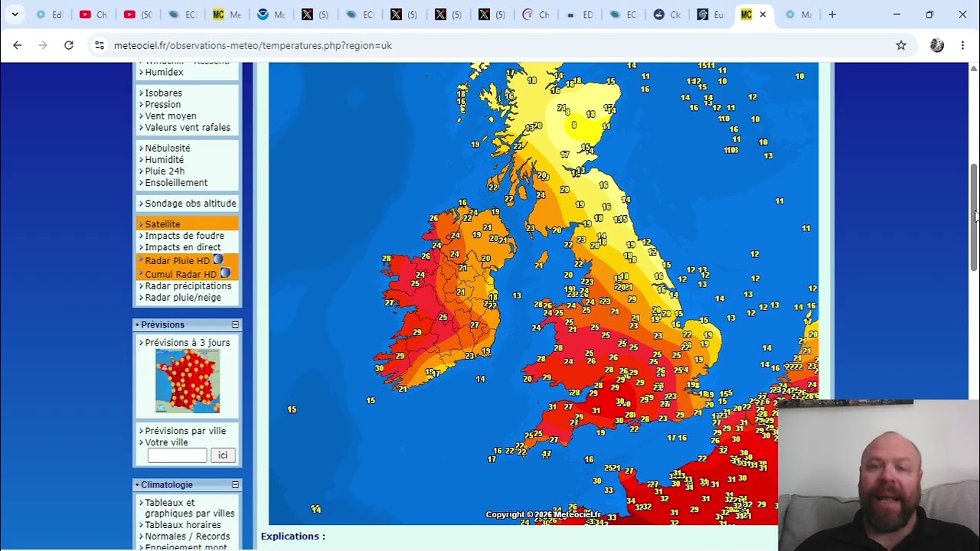980x551 pixels.
Task: Open the Isobares map link
Action: tap(163, 93)
